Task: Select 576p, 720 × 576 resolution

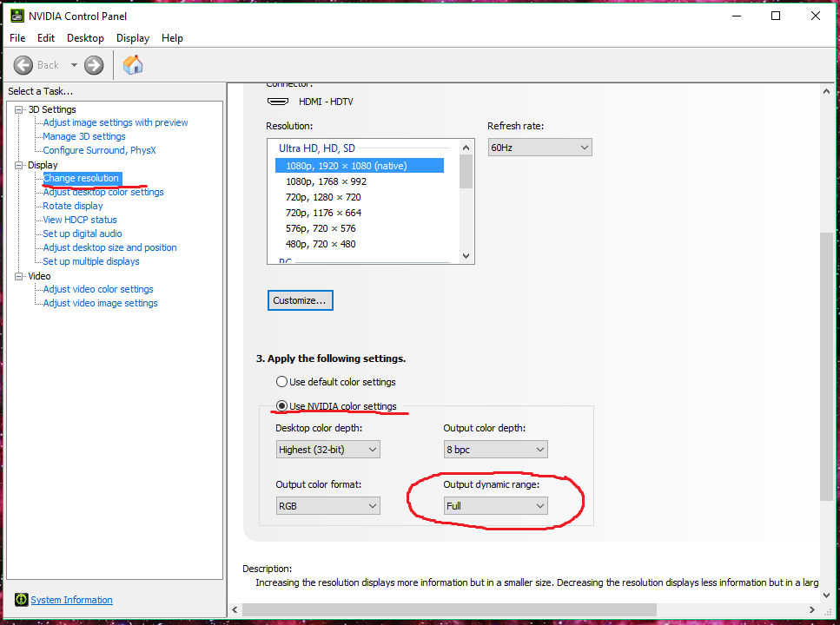Action: click(x=321, y=228)
